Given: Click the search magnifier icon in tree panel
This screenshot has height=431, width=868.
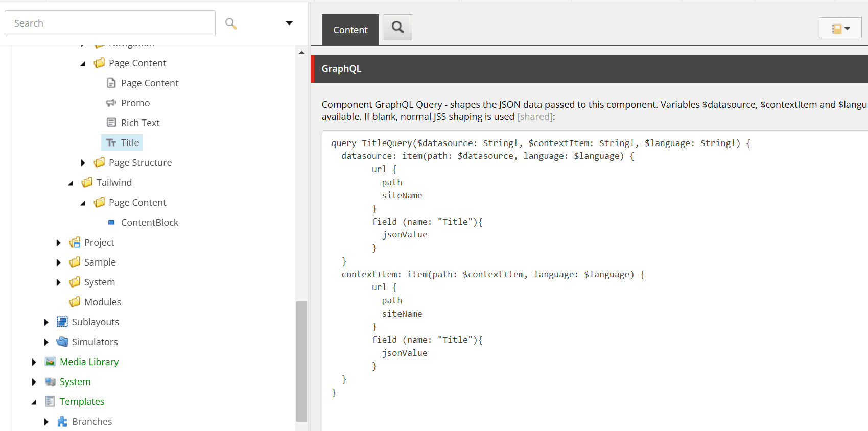Looking at the screenshot, I should 231,23.
